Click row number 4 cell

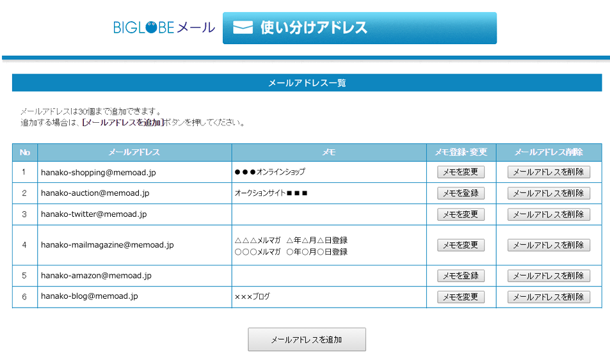tap(24, 245)
